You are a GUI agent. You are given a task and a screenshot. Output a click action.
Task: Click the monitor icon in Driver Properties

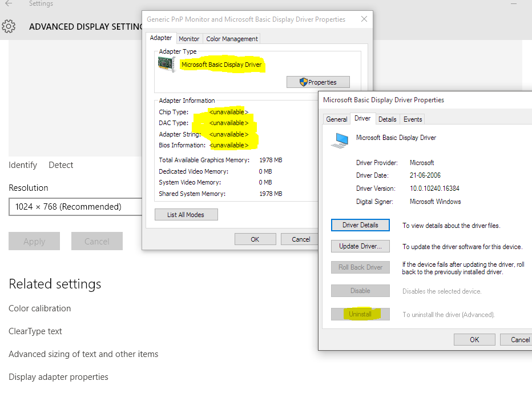click(340, 141)
